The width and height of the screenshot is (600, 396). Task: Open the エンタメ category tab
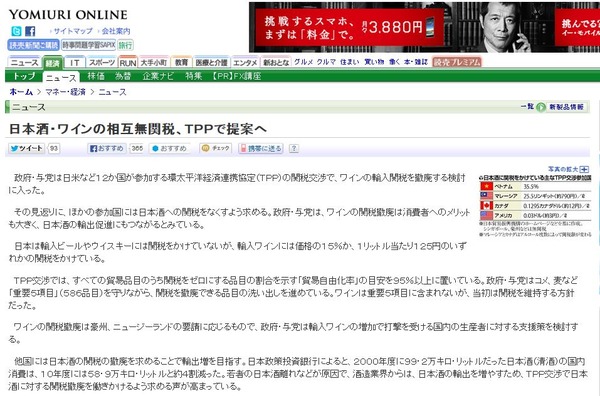pos(245,62)
